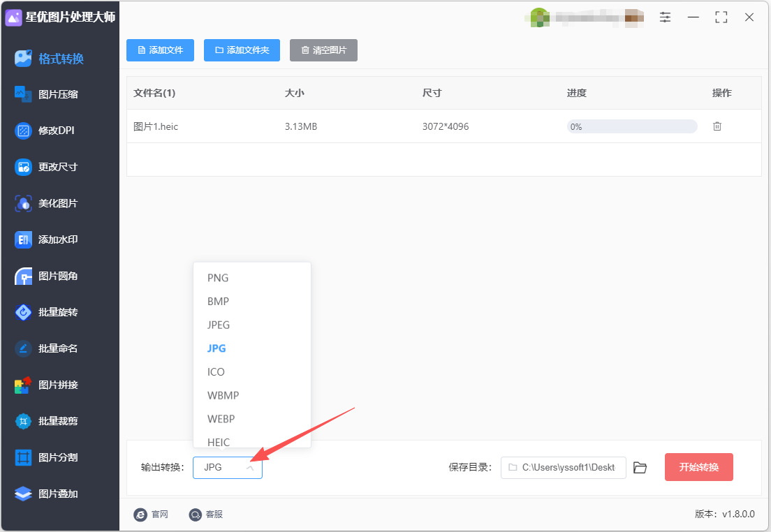Screen dimensions: 771x532
Task: Click the save directory path field
Action: coord(563,468)
